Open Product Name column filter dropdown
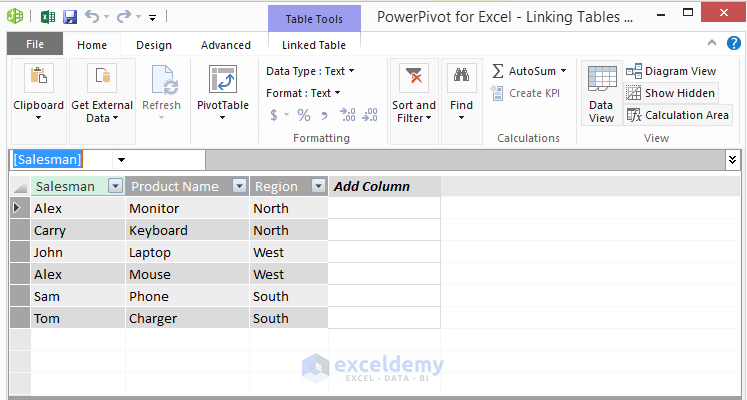 pyautogui.click(x=240, y=186)
